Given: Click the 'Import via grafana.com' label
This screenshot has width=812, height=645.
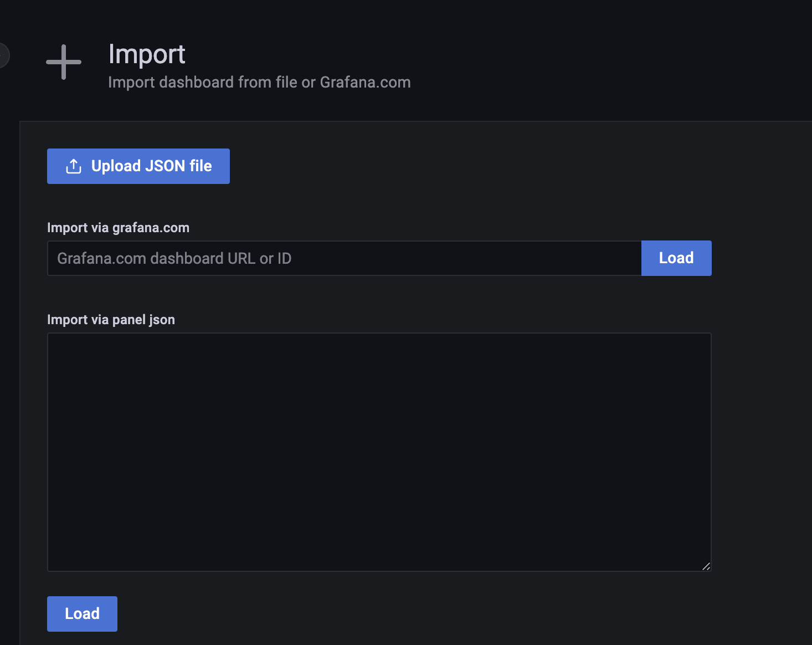Looking at the screenshot, I should tap(118, 228).
